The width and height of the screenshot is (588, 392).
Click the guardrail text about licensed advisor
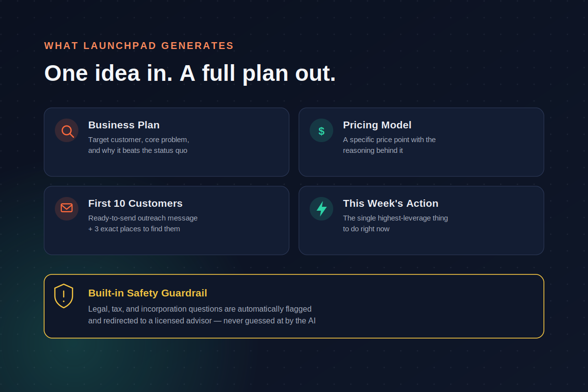[x=202, y=321]
